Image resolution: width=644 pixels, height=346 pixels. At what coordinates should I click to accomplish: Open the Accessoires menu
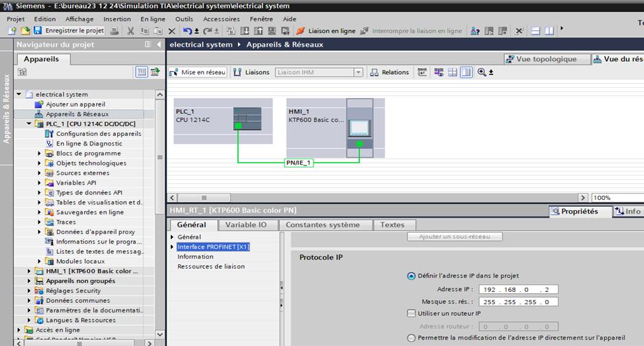[x=221, y=19]
